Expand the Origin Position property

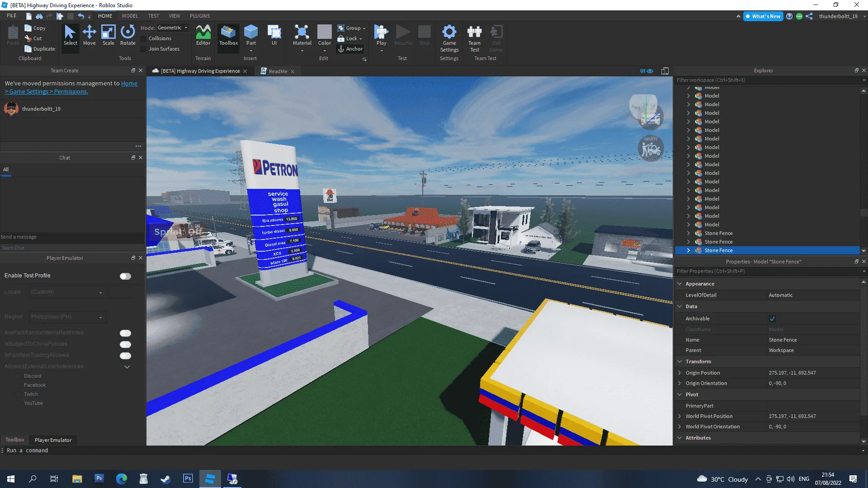pos(679,373)
